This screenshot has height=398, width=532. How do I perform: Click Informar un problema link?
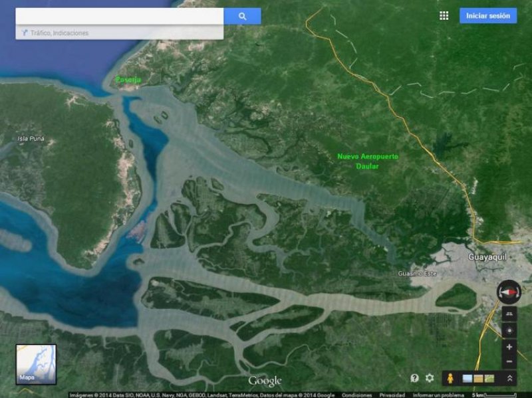pyautogui.click(x=438, y=395)
